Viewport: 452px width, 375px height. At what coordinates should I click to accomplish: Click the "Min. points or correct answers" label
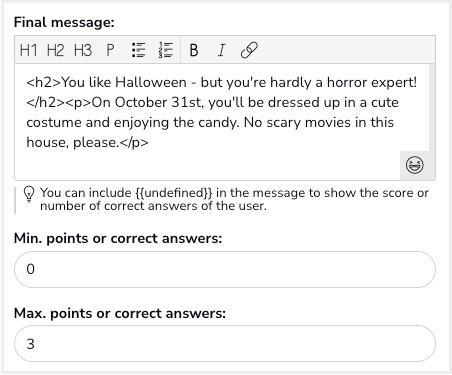coord(118,239)
